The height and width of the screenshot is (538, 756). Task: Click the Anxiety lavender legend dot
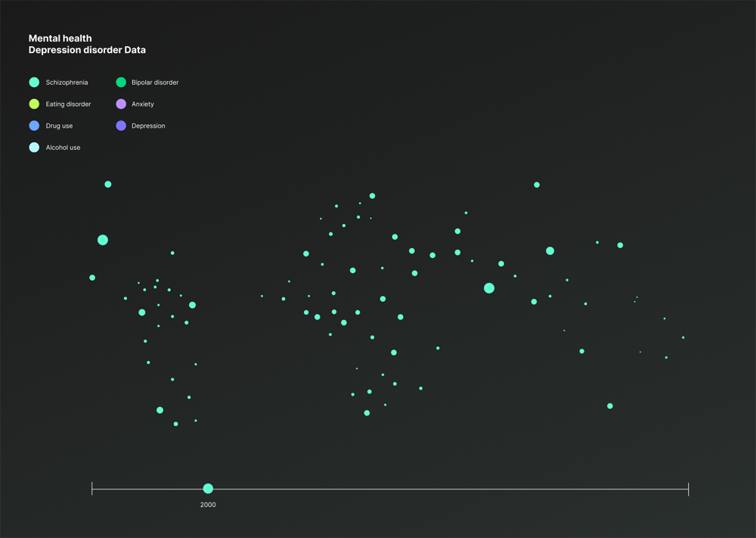point(121,104)
